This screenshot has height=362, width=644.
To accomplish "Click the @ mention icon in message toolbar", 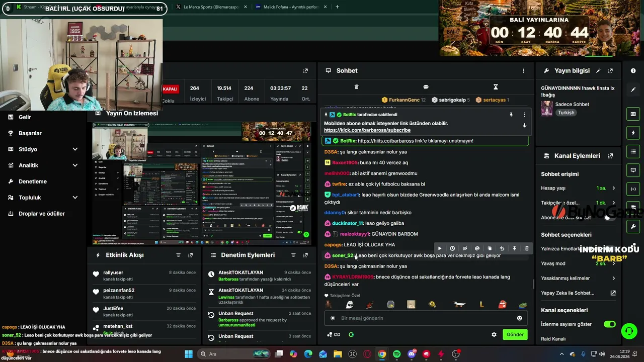I will tap(477, 248).
